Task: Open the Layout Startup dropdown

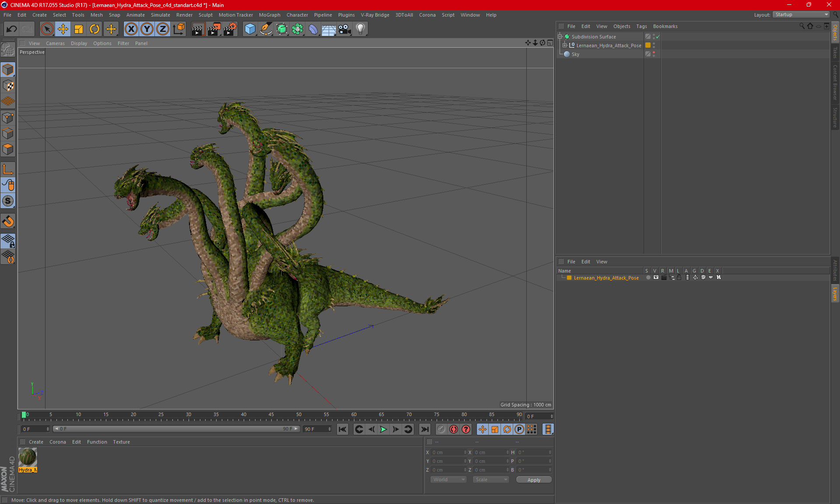Action: [x=801, y=14]
